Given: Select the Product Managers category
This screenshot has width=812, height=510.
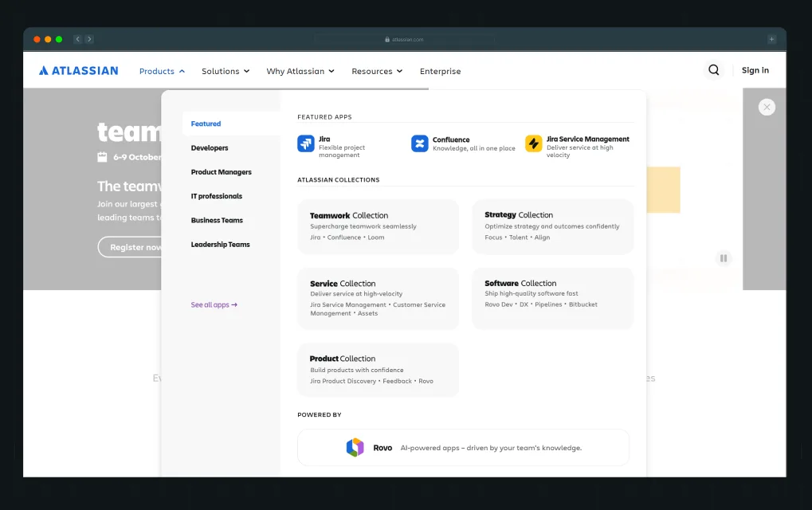Looking at the screenshot, I should [221, 172].
